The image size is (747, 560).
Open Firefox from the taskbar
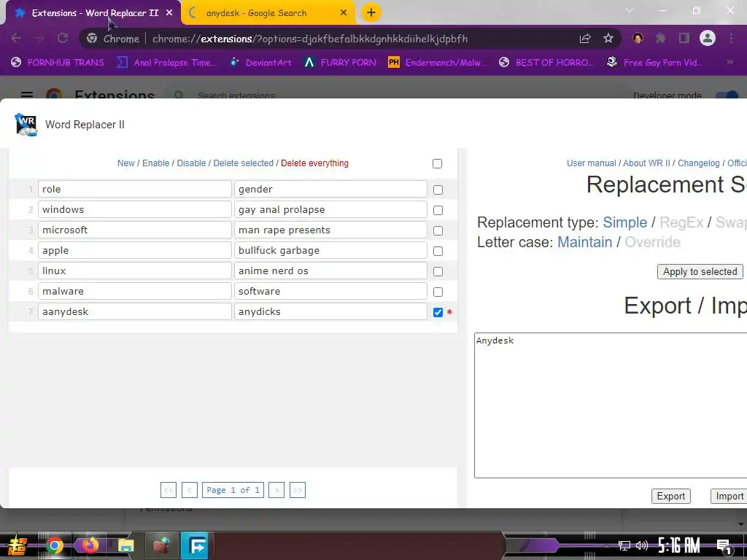click(x=90, y=545)
